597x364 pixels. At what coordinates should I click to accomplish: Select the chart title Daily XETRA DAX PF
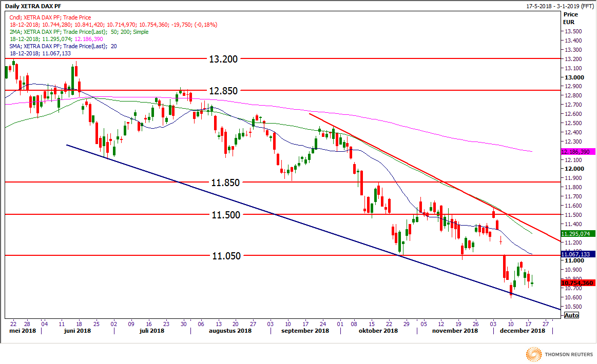[33, 6]
